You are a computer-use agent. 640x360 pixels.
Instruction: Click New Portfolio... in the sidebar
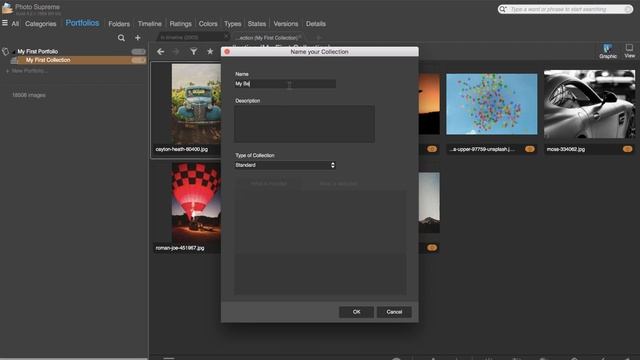[x=29, y=71]
